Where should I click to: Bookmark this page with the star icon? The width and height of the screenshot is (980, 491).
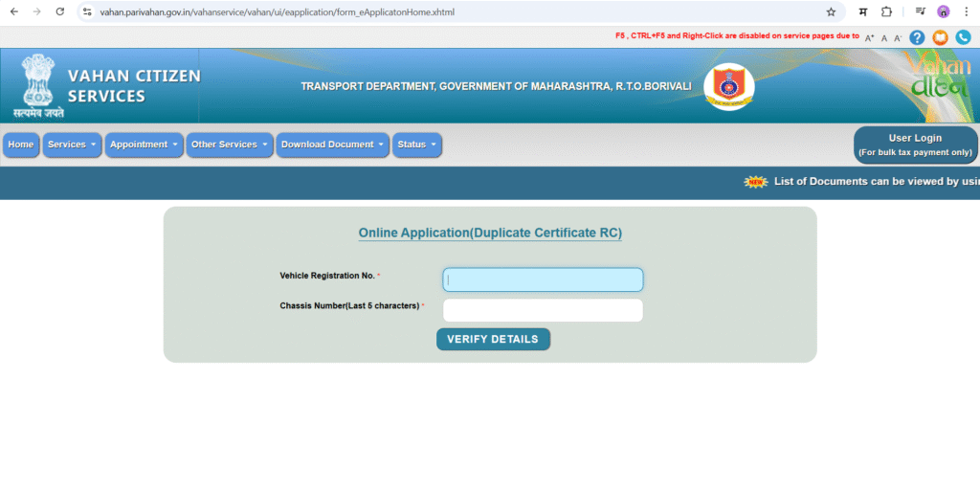(x=831, y=11)
